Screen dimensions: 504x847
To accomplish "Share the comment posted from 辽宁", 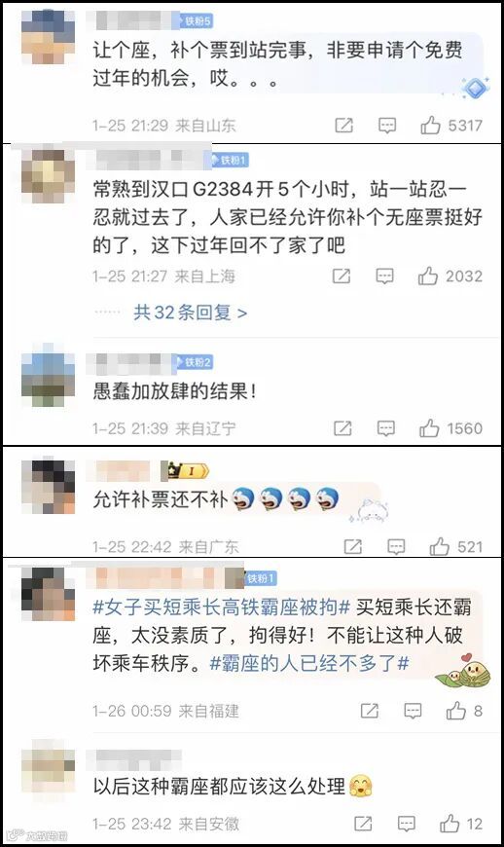I will [342, 428].
